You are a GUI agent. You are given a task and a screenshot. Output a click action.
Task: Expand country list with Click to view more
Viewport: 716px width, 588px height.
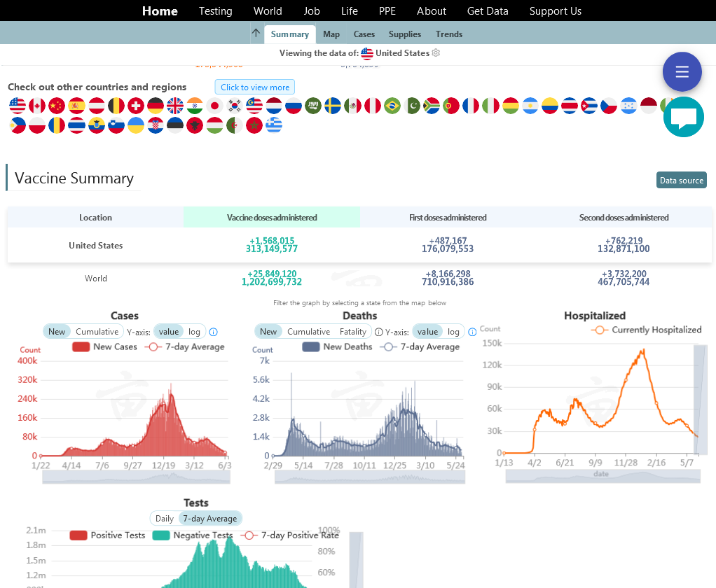(x=254, y=87)
